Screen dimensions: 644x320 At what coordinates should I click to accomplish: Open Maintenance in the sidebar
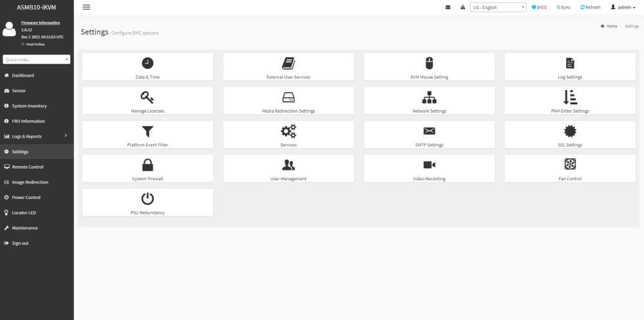pos(37,228)
